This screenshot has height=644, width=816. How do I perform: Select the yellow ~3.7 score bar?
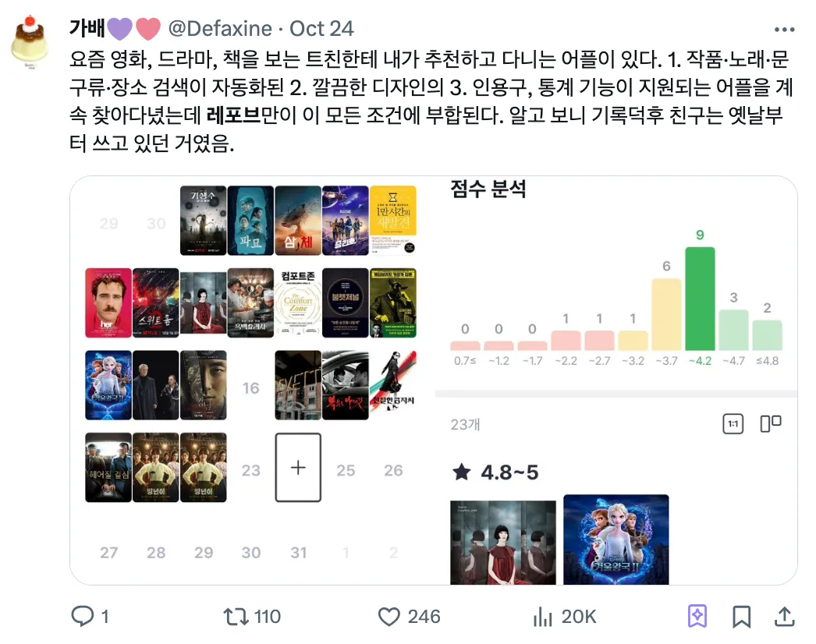667,313
